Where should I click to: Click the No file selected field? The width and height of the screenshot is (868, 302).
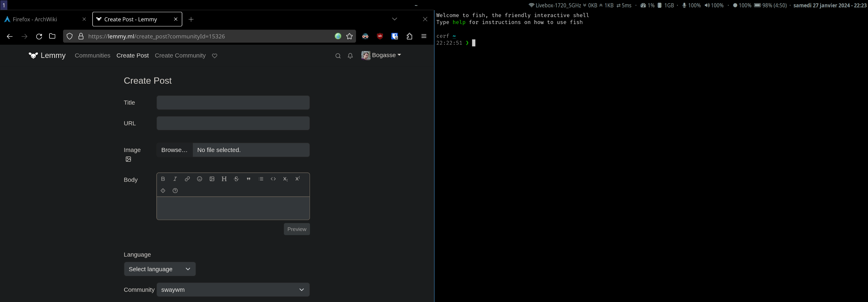coord(251,150)
